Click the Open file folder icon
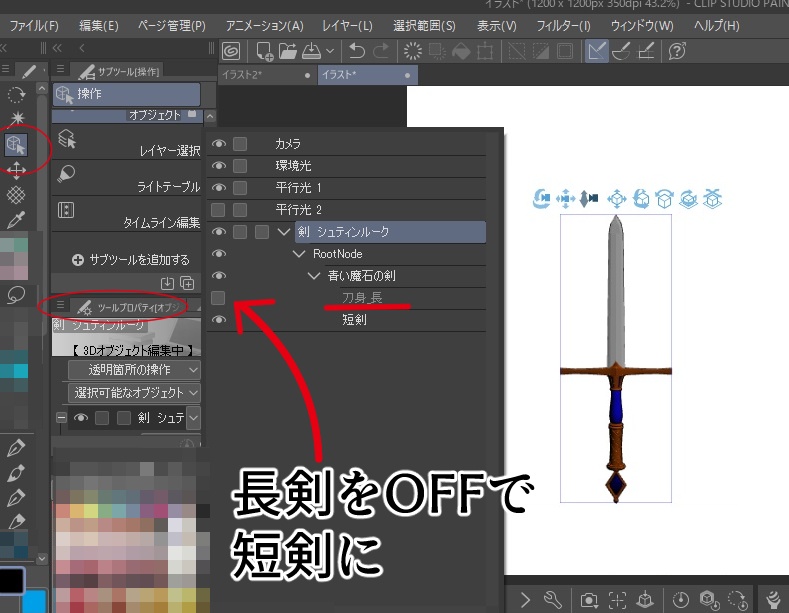 tap(288, 51)
